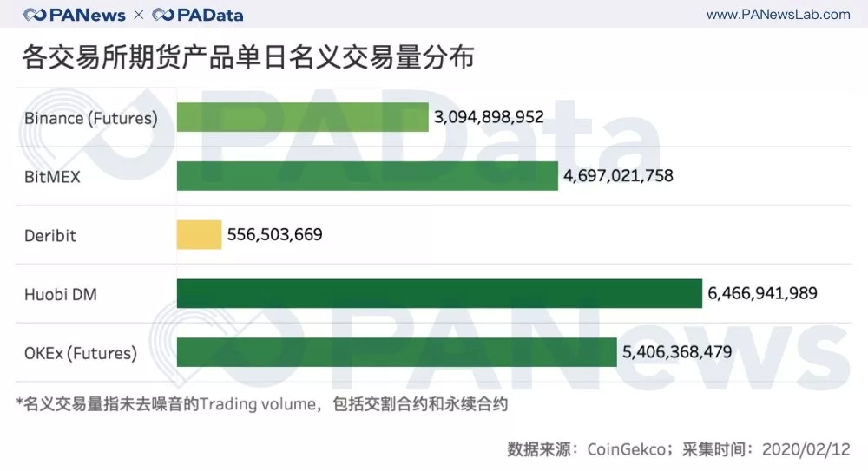This screenshot has width=868, height=471.
Task: Click the 5,406,368,479 value label
Action: [677, 353]
